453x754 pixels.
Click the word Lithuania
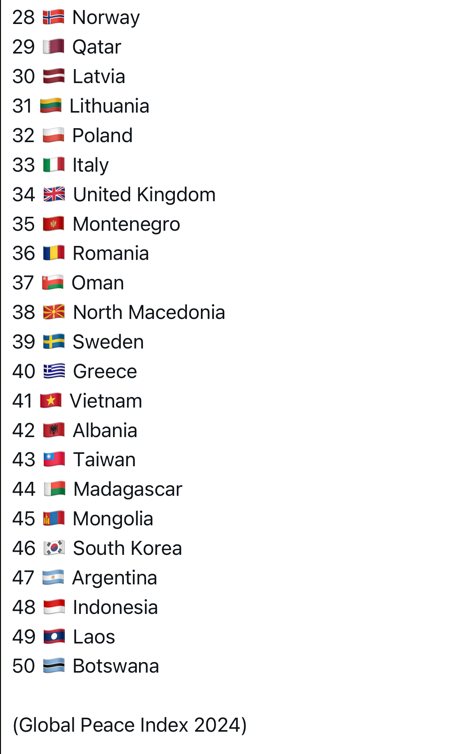[x=109, y=106]
